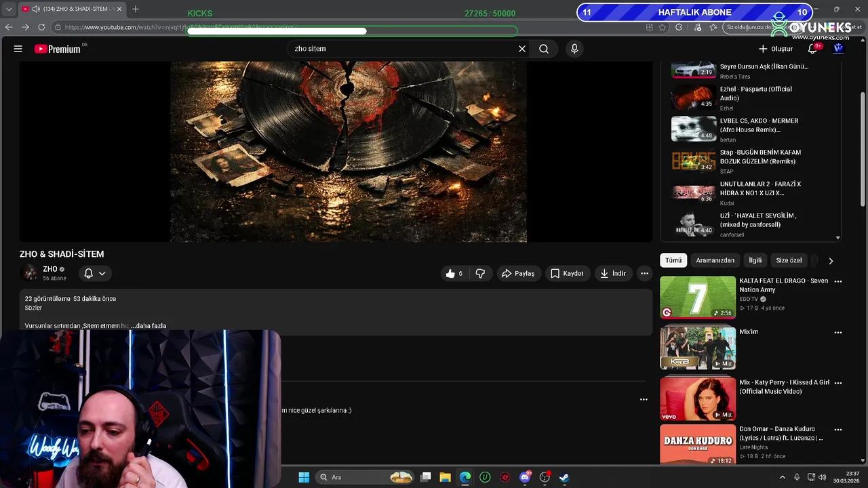The width and height of the screenshot is (868, 488).
Task: Download video with İndir
Action: 613,273
